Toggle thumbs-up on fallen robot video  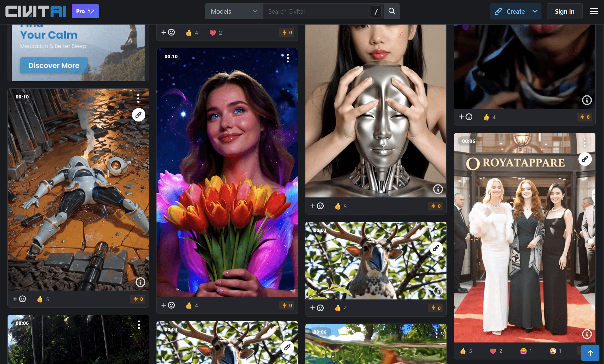point(40,299)
